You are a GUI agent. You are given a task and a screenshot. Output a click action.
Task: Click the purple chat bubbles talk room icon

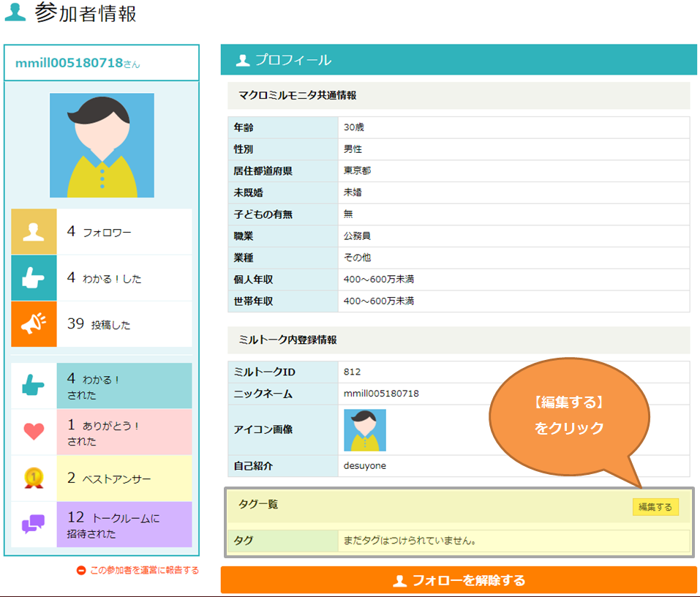pos(34,525)
